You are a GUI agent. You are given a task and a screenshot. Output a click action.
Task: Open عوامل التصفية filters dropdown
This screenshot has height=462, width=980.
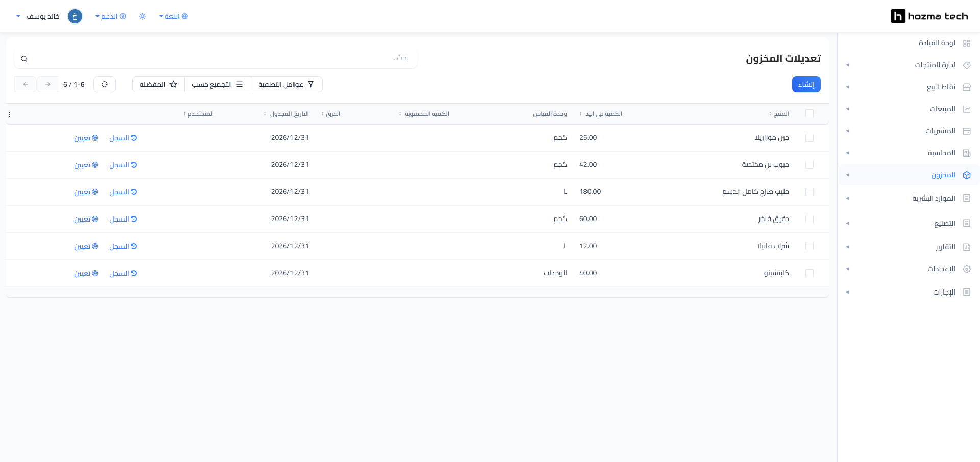coord(286,84)
